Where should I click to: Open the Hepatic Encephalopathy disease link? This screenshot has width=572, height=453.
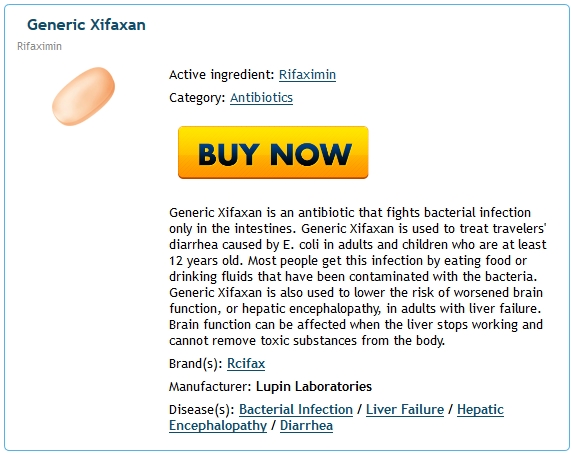coord(480,410)
